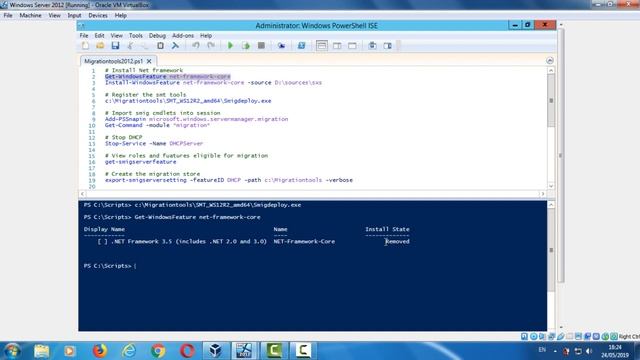This screenshot has height=360, width=640.
Task: Close the Migrationtools2012.ps1 tab with its X
Action: (149, 61)
